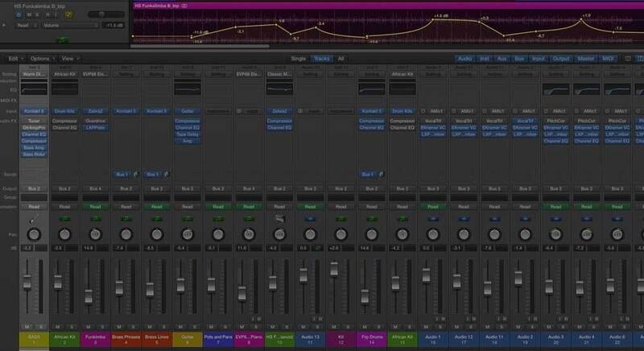The height and width of the screenshot is (351, 644).
Task: Switch mixer to Tracks view
Action: [x=321, y=59]
